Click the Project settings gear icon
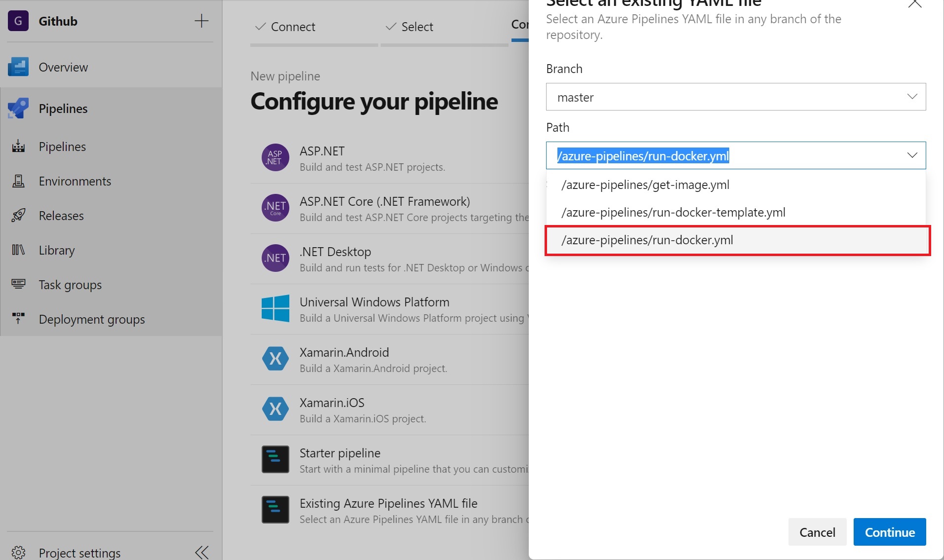 pyautogui.click(x=18, y=552)
